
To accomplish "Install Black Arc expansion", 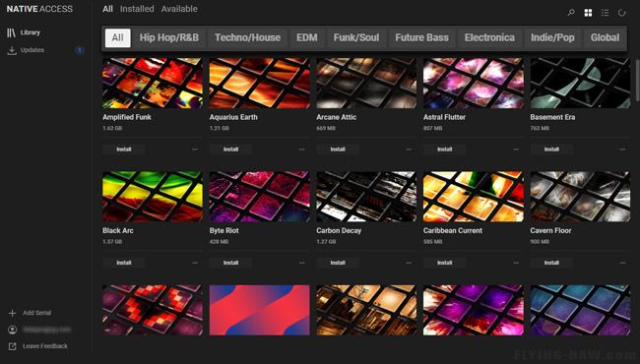I will (124, 263).
